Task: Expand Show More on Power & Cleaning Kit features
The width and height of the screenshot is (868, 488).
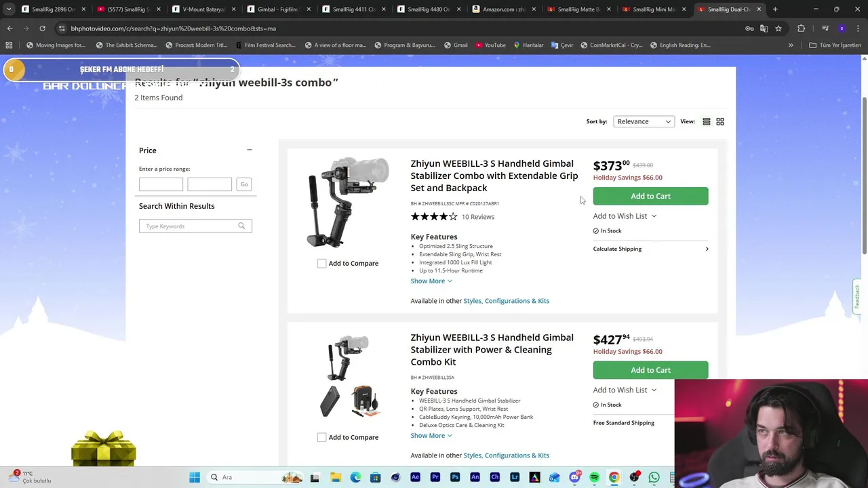Action: coord(431,435)
